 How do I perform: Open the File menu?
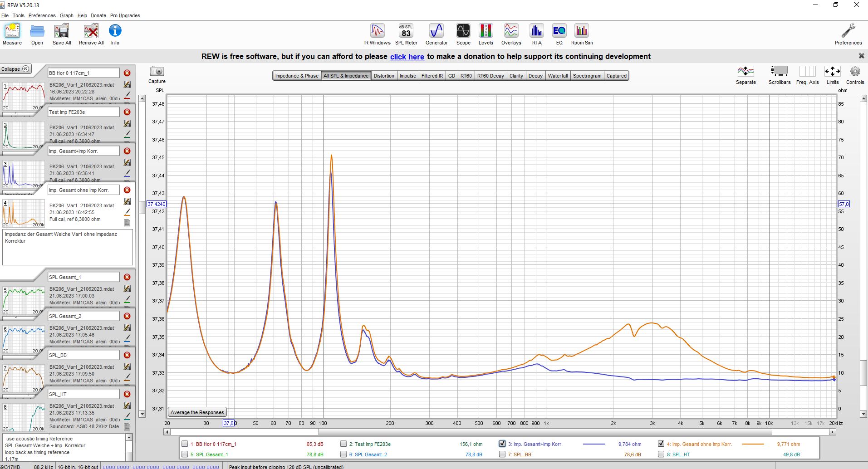click(x=5, y=15)
